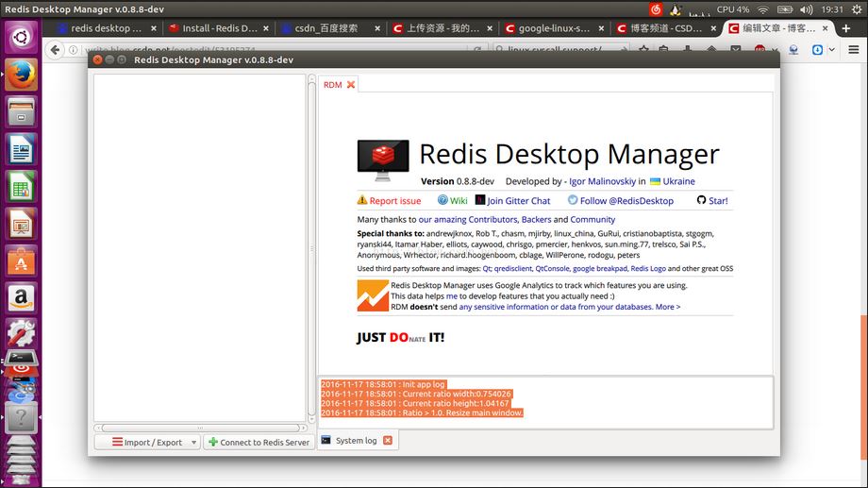Open the Terminal icon in the dock
This screenshot has width=868, height=488.
21,359
